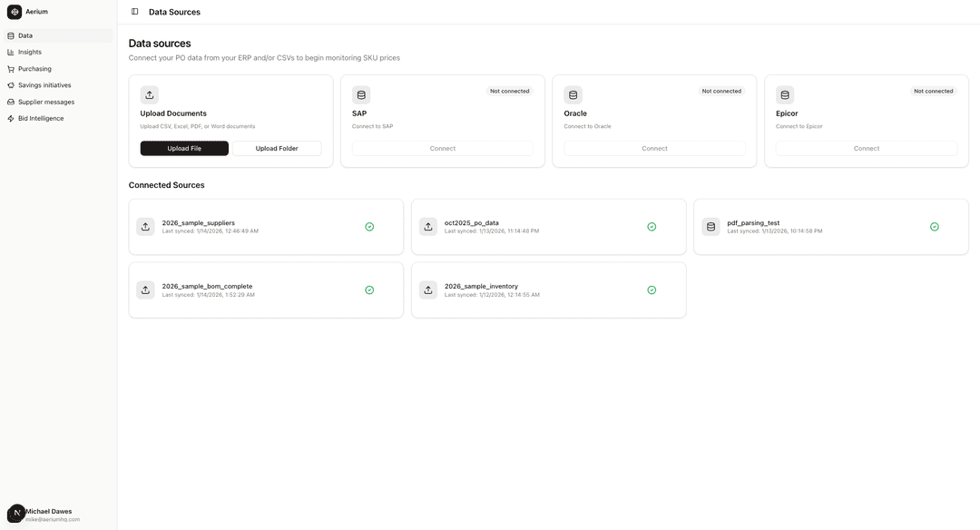Click the Epicor database icon
The image size is (980, 530).
tap(785, 94)
